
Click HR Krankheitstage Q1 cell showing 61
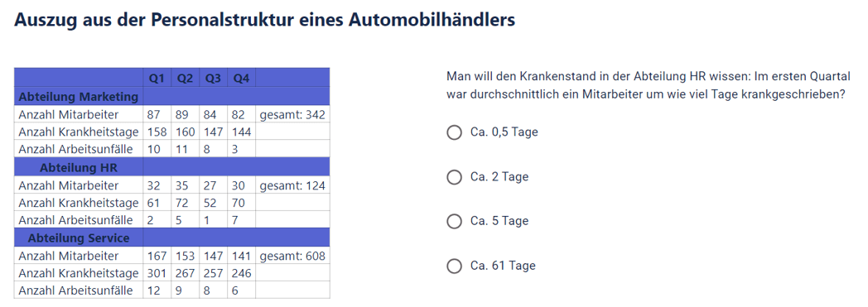point(157,203)
